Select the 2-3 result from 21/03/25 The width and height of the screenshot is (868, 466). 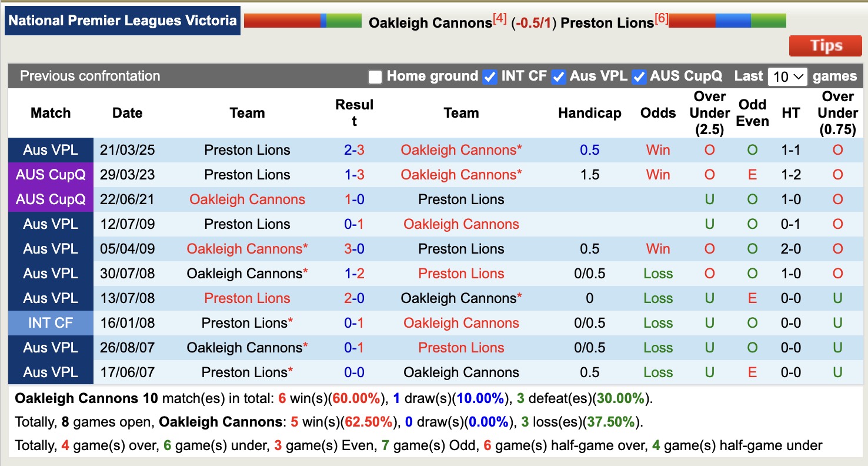(353, 150)
